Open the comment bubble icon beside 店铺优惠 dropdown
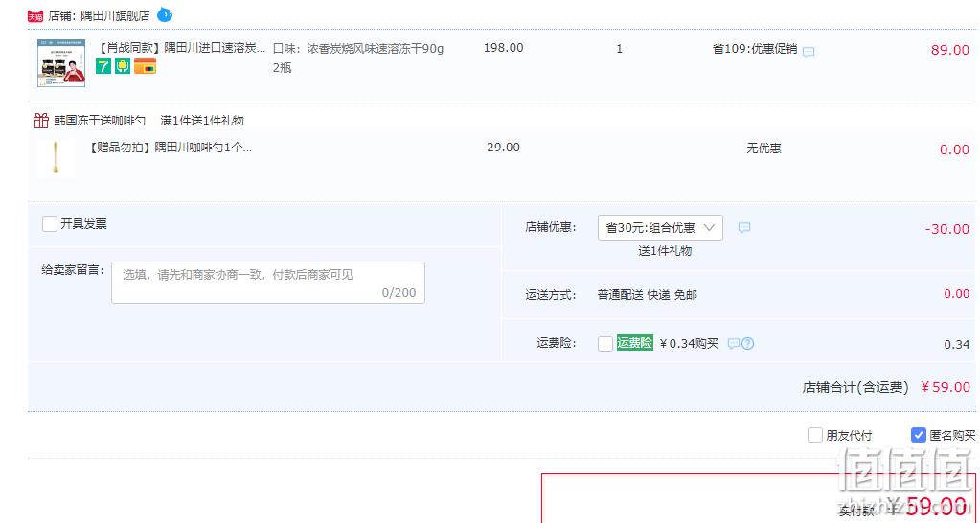 point(743,227)
